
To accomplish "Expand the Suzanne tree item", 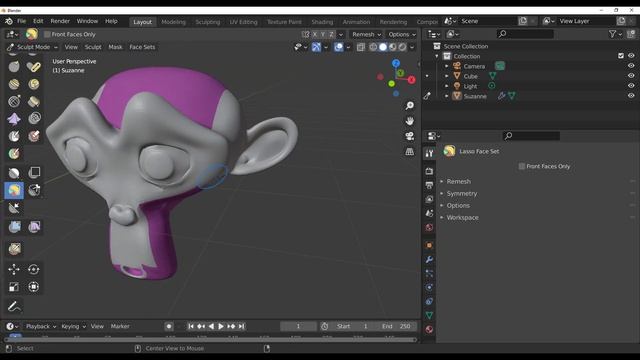I will tap(446, 96).
